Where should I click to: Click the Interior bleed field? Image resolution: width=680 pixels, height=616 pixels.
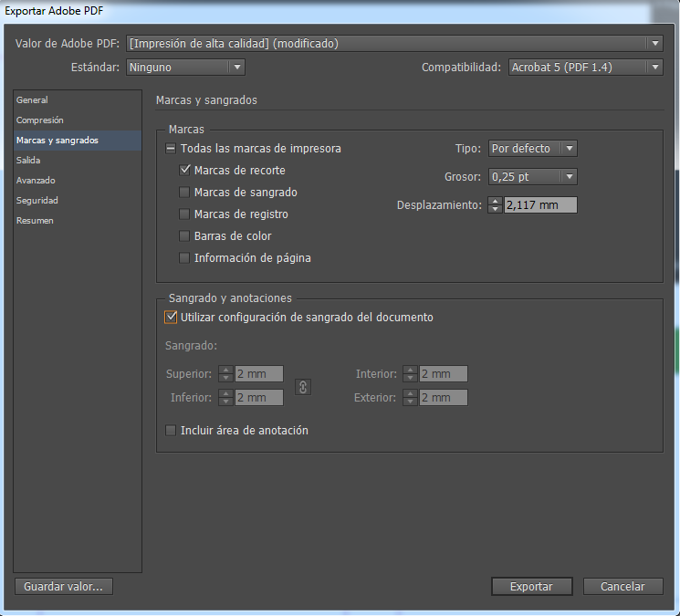[444, 373]
